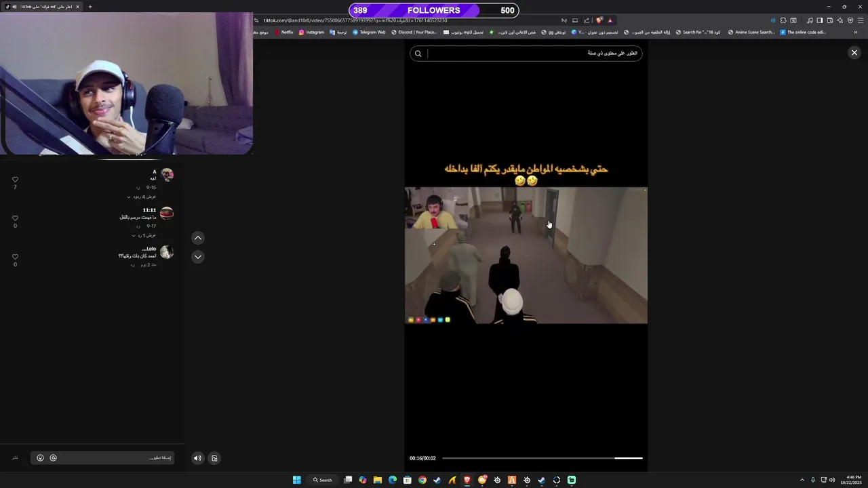Click the clipboard icon beside the volume button
868x488 pixels.
click(214, 458)
